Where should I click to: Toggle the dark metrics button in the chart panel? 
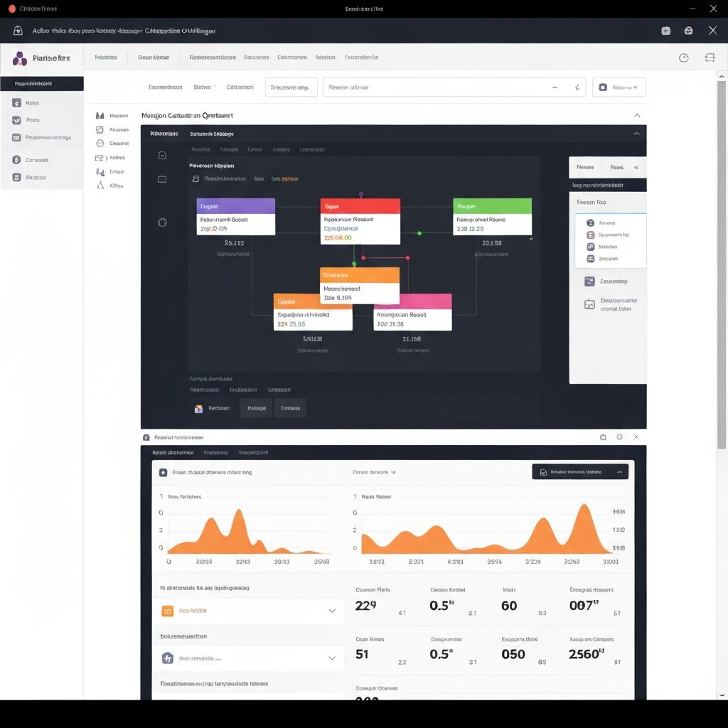tap(579, 471)
